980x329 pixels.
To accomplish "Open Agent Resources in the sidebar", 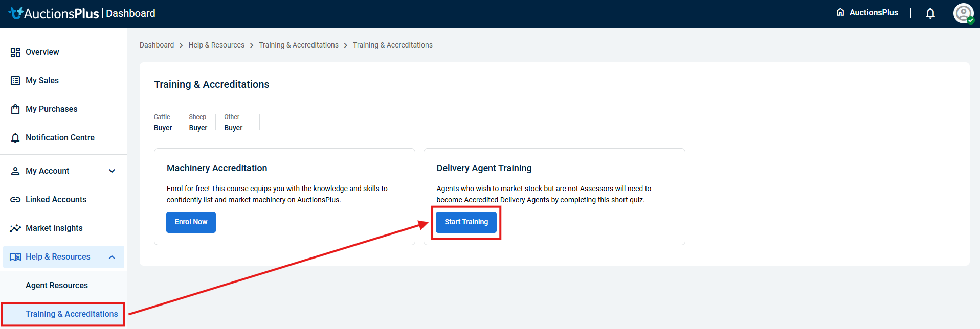I will pos(57,286).
